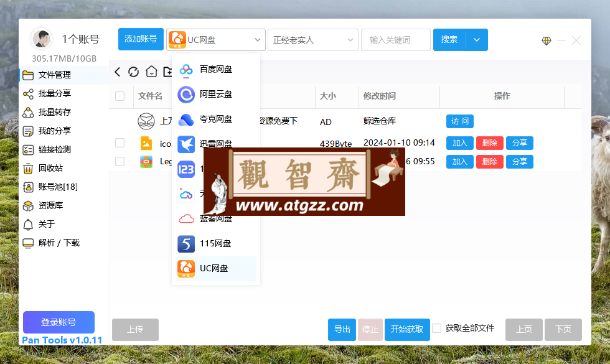Click the ico file image icon

click(146, 143)
